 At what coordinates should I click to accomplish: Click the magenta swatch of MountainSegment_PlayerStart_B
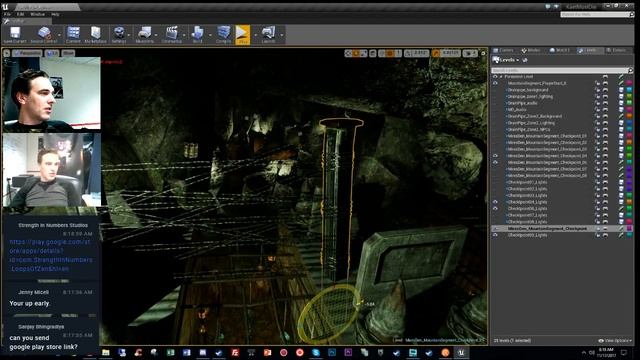[629, 83]
